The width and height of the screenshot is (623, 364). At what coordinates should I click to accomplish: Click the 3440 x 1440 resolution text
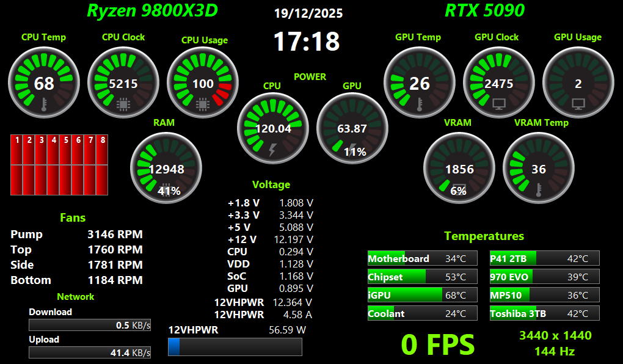[555, 335]
